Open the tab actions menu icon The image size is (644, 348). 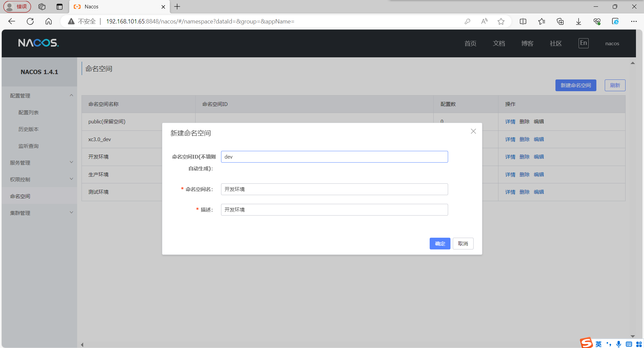pyautogui.click(x=60, y=7)
